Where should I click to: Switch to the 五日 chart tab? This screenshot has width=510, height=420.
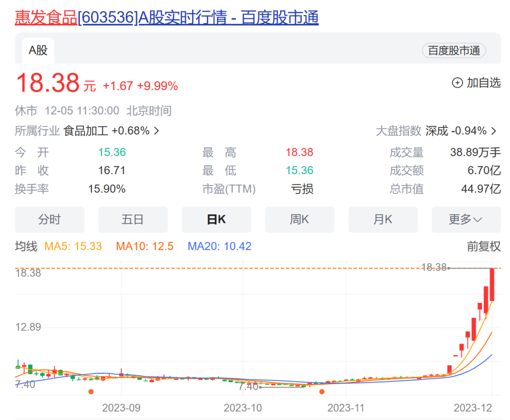pos(133,219)
